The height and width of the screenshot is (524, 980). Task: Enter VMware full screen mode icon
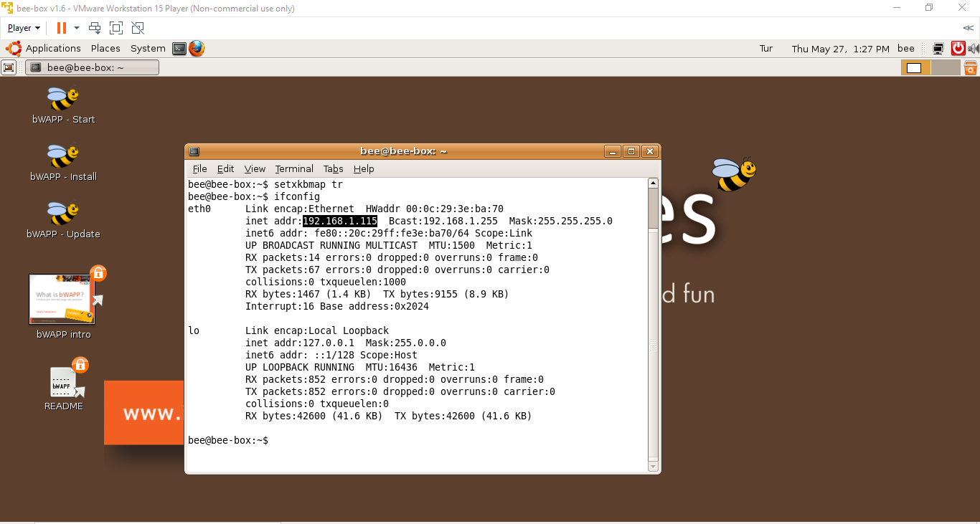(x=116, y=28)
